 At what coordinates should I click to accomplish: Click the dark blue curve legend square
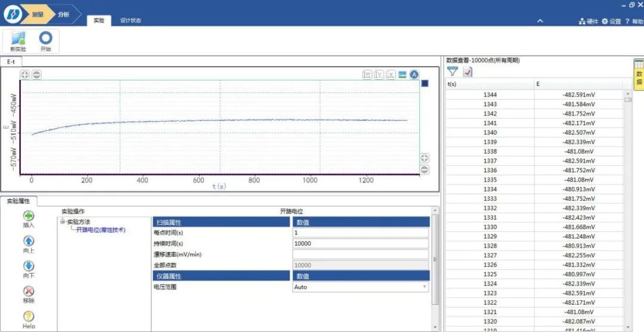(x=425, y=83)
